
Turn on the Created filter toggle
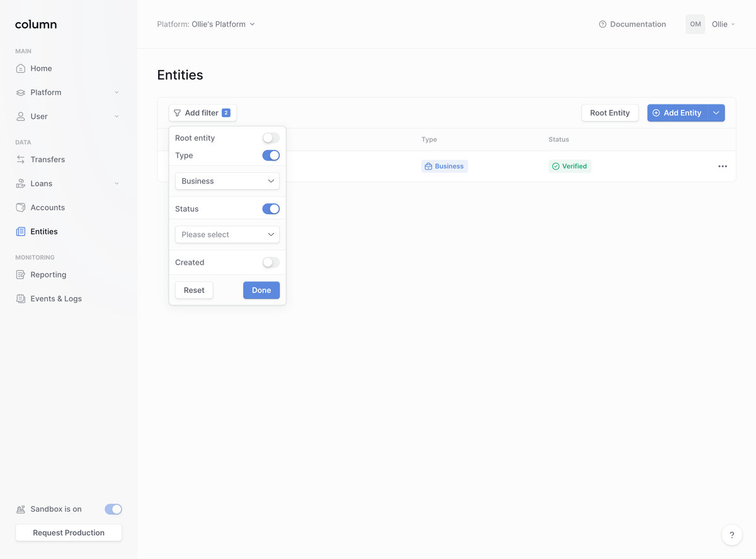(x=271, y=263)
